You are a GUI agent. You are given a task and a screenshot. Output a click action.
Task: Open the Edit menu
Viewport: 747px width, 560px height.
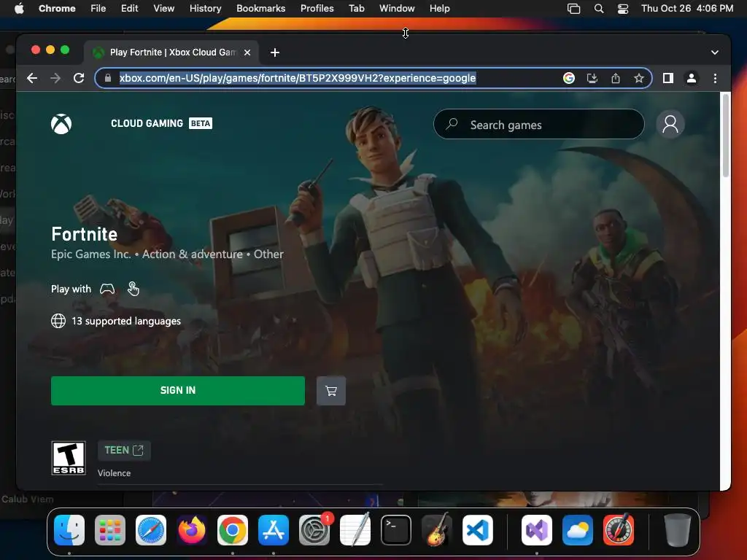tap(129, 9)
